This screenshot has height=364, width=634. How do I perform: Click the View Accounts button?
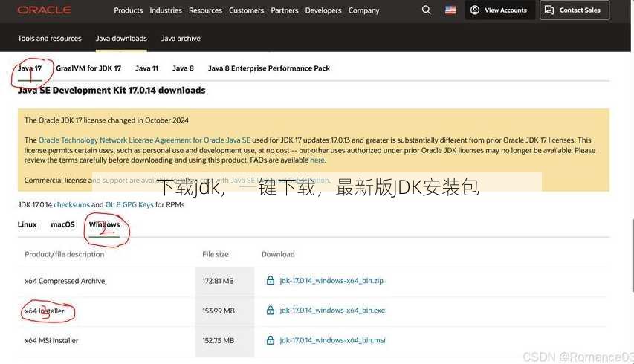pyautogui.click(x=499, y=10)
